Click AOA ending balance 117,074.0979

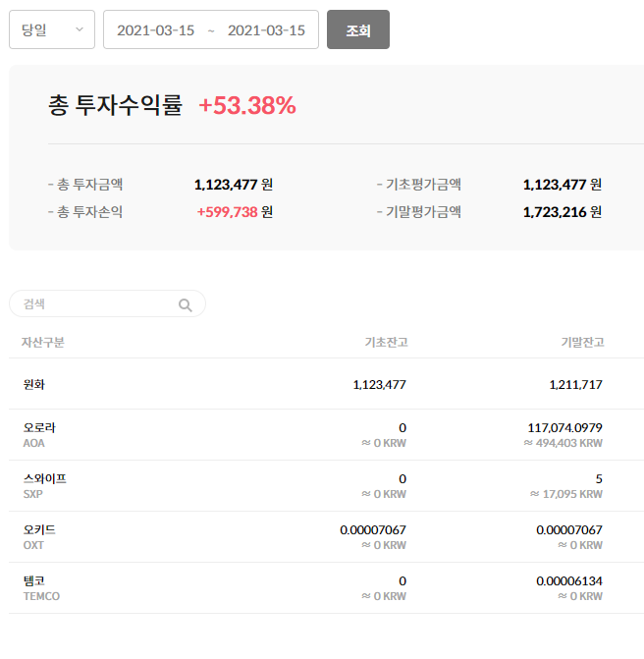coord(564,428)
